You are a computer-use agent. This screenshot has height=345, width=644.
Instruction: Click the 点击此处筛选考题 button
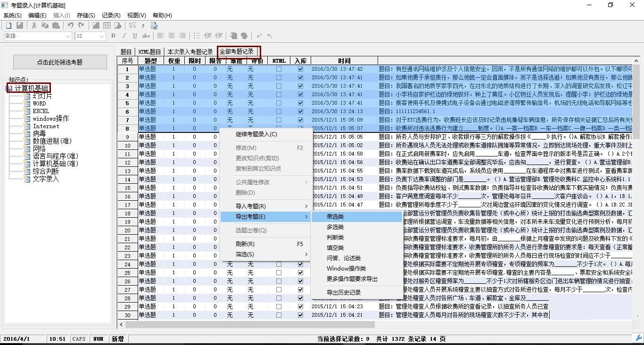click(60, 62)
